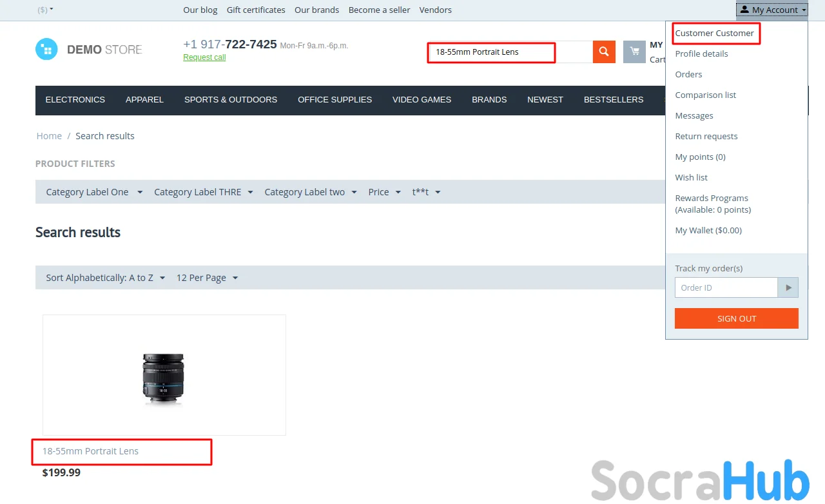Open Sort Alphabetically: A to Z dropdown

[x=105, y=278]
